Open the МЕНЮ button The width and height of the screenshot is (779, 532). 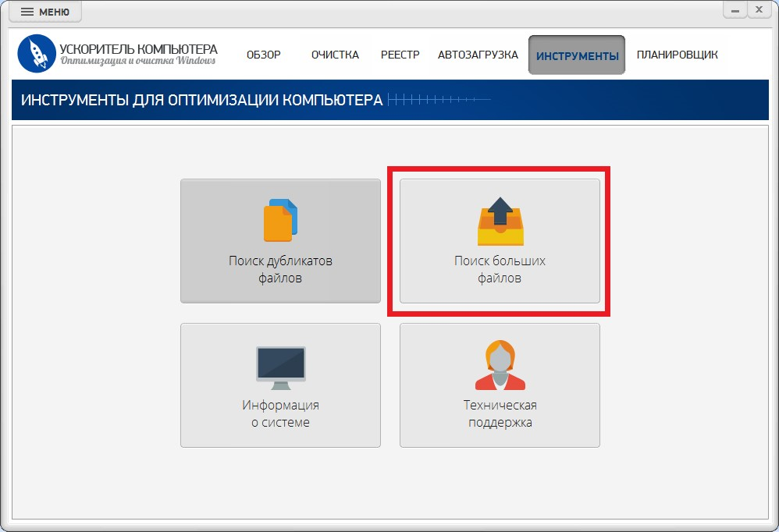point(45,12)
